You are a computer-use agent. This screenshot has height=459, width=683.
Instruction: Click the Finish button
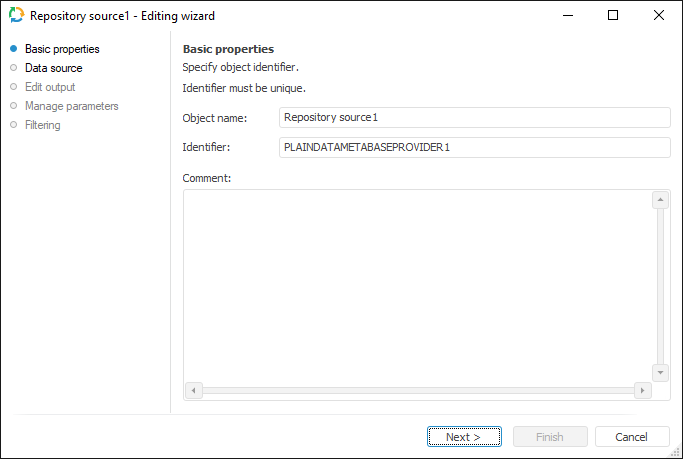pos(550,437)
